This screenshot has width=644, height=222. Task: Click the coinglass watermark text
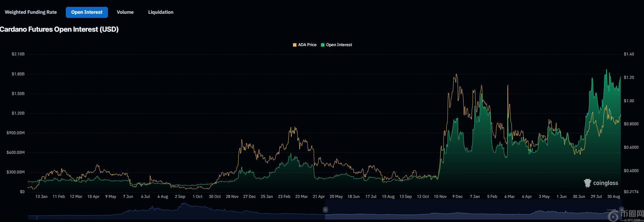[x=605, y=183]
